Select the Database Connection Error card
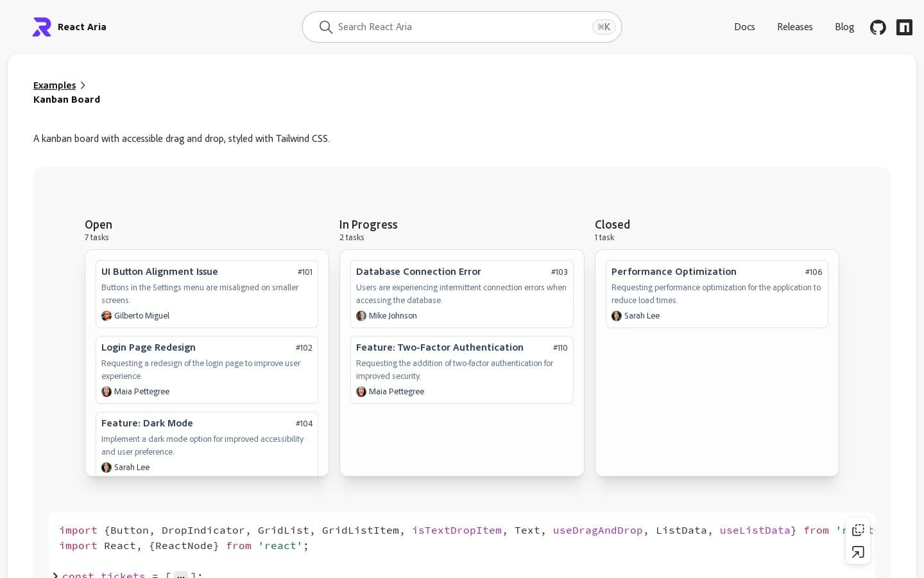Screen dimensions: 924x578 pos(462,293)
